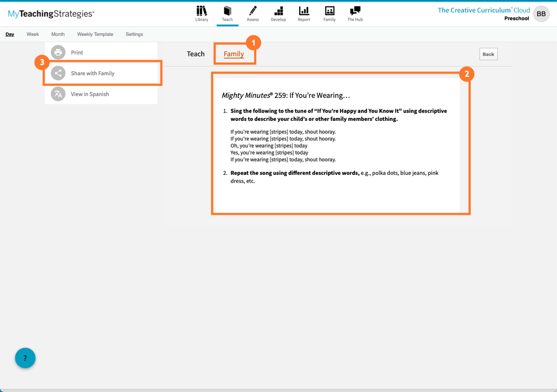Click the Print icon
The height and width of the screenshot is (392, 557).
pyautogui.click(x=58, y=52)
